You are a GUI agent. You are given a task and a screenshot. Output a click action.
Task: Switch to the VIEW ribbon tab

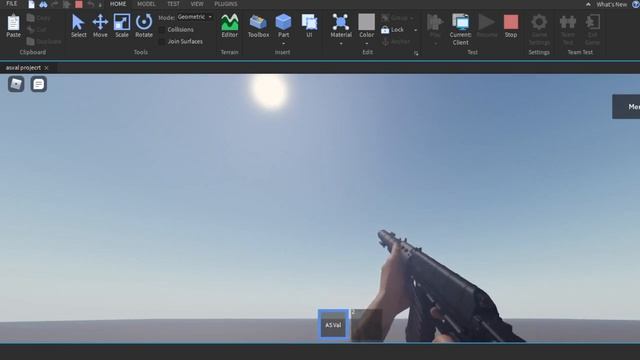(197, 4)
